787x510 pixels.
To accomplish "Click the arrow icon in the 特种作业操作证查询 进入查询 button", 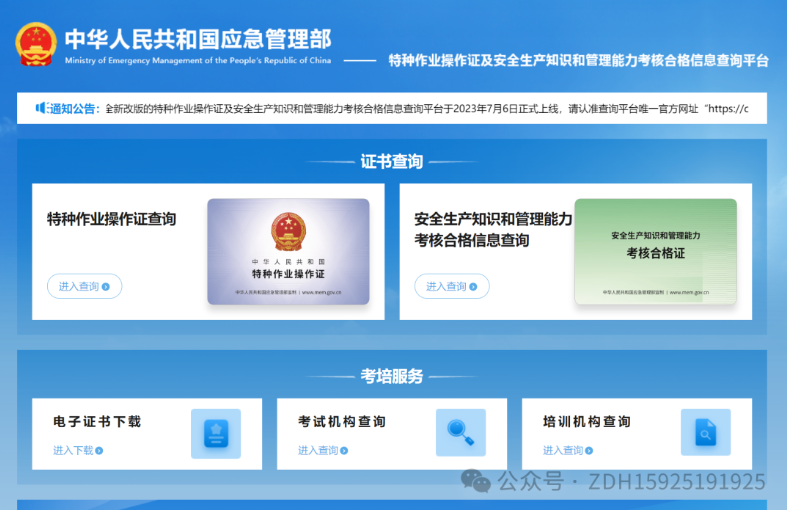I will click(107, 287).
